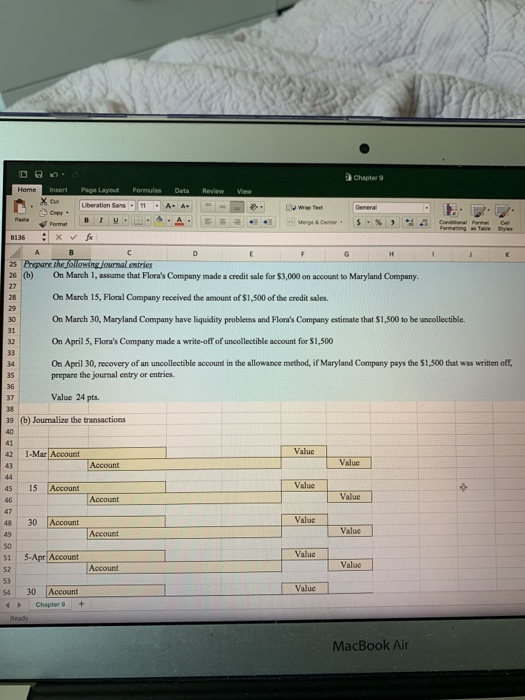Select the Account cell on the 1-Mar row
The height and width of the screenshot is (700, 525).
107,454
